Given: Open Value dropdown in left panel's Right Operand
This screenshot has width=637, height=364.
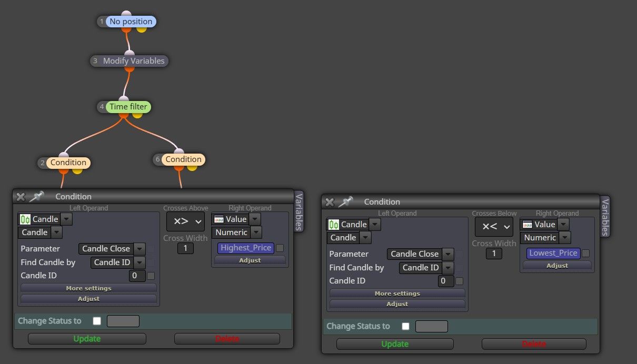Looking at the screenshot, I should click(255, 219).
